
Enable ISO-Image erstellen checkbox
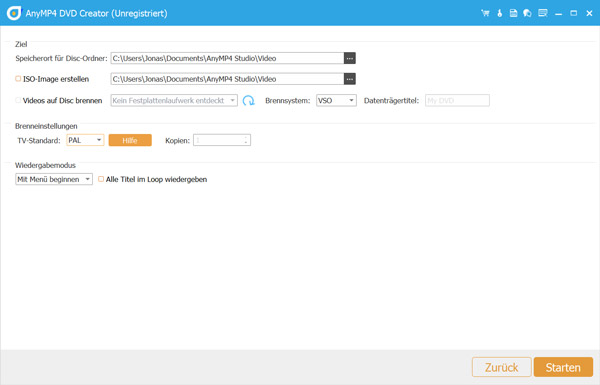[x=18, y=78]
